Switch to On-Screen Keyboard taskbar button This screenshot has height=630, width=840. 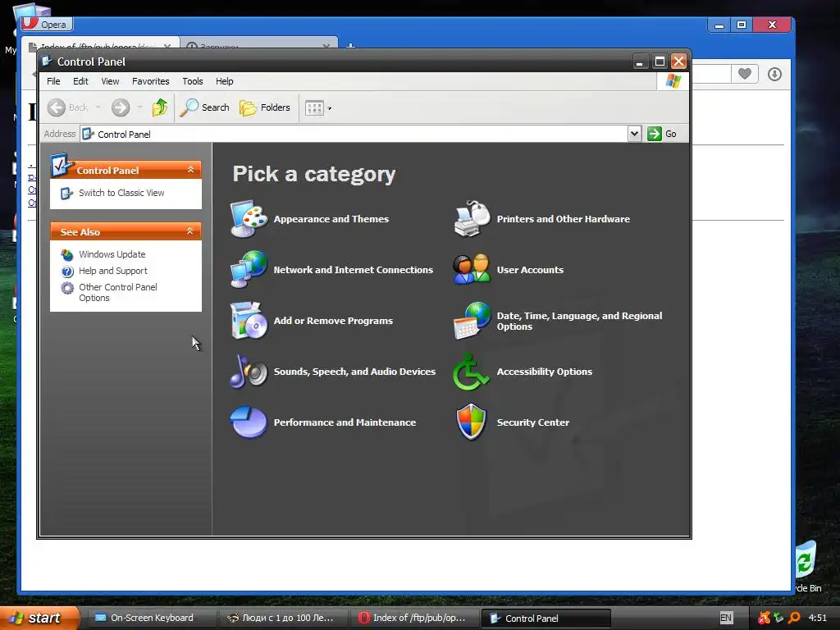point(150,619)
